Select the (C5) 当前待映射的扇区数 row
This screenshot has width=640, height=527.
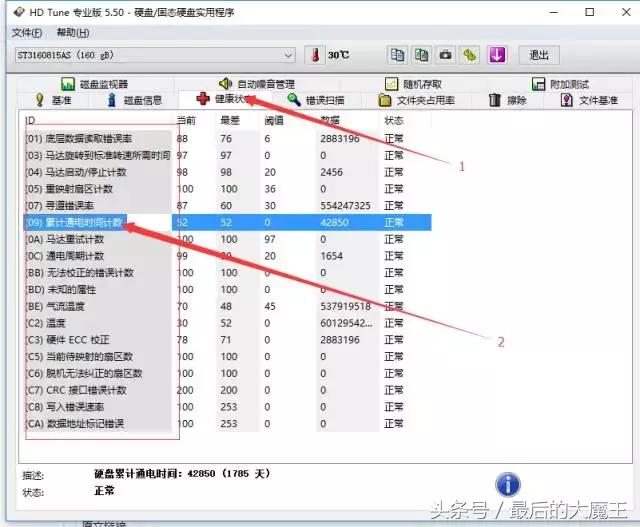[227, 356]
